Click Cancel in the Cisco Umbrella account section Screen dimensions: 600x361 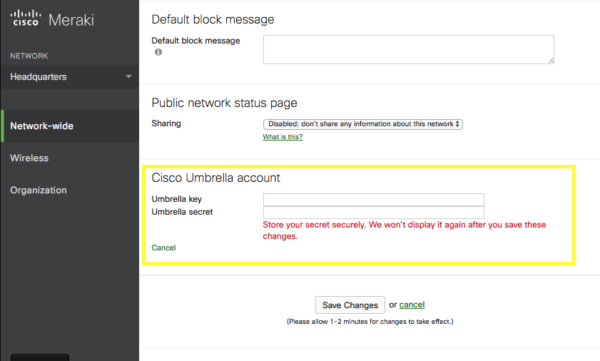163,248
